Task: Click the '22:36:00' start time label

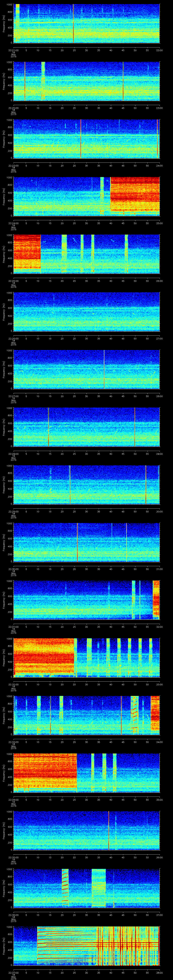Action: pyautogui.click(x=14, y=915)
